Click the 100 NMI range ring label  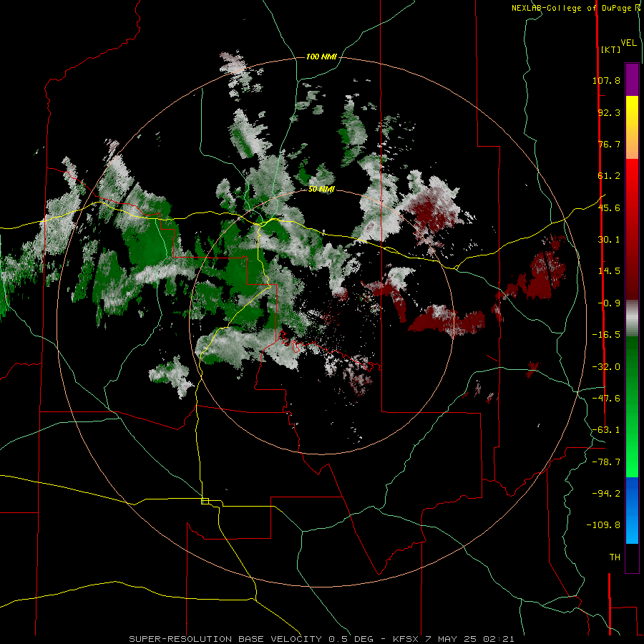point(321,57)
